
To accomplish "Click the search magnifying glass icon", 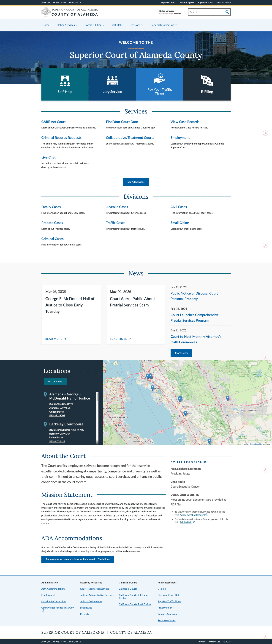I will click(227, 12).
